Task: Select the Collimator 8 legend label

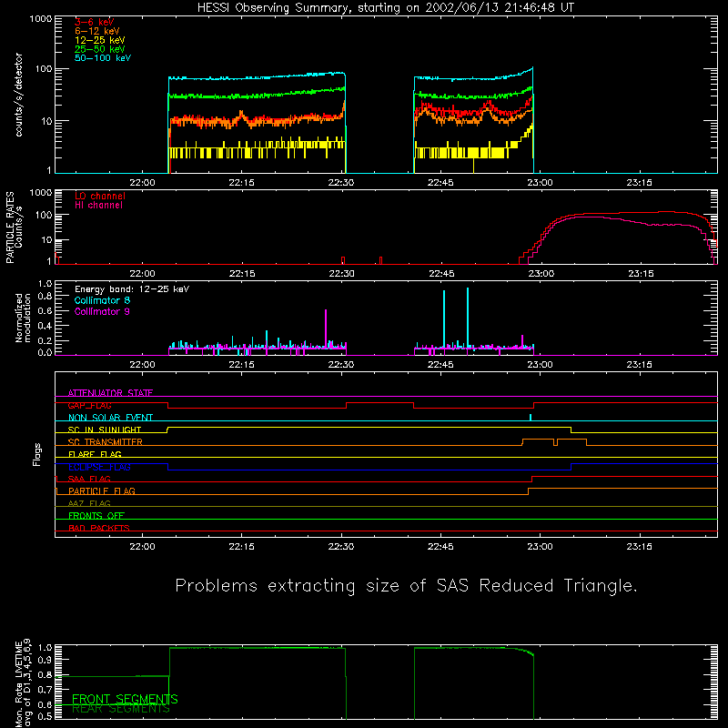Action: tap(102, 300)
